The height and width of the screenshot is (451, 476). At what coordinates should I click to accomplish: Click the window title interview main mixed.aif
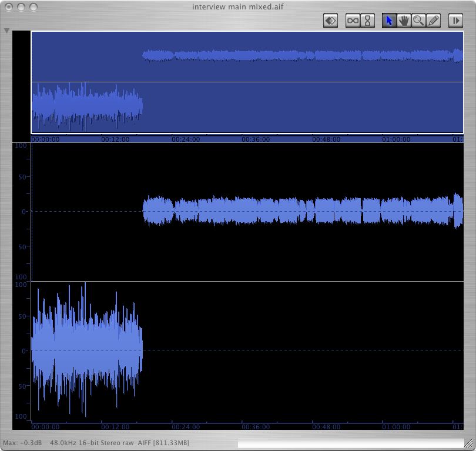(x=237, y=6)
